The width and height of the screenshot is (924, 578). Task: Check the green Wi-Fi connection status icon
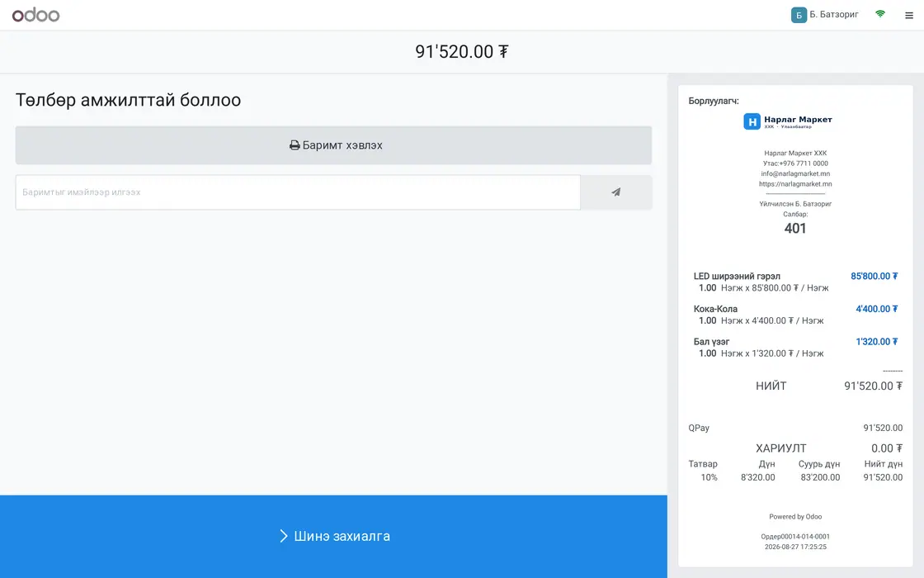(879, 14)
